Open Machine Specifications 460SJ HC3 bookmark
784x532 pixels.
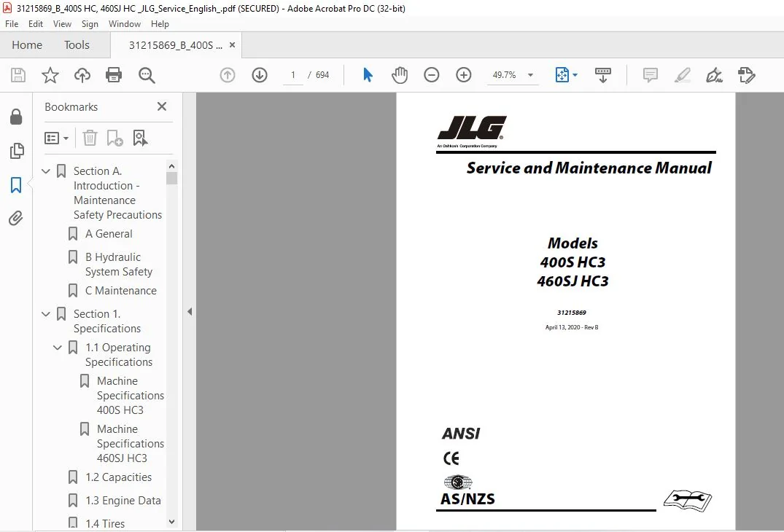[130, 444]
